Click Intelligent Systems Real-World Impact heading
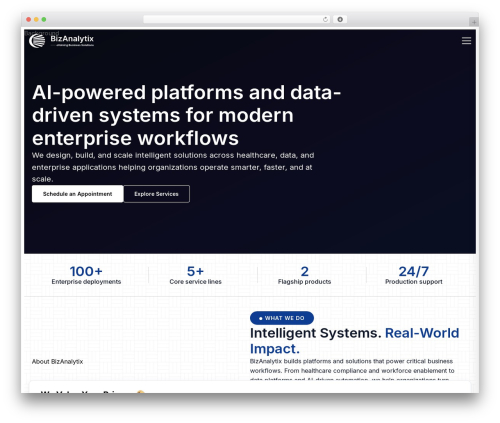This screenshot has height=423, width=500. pos(354,341)
